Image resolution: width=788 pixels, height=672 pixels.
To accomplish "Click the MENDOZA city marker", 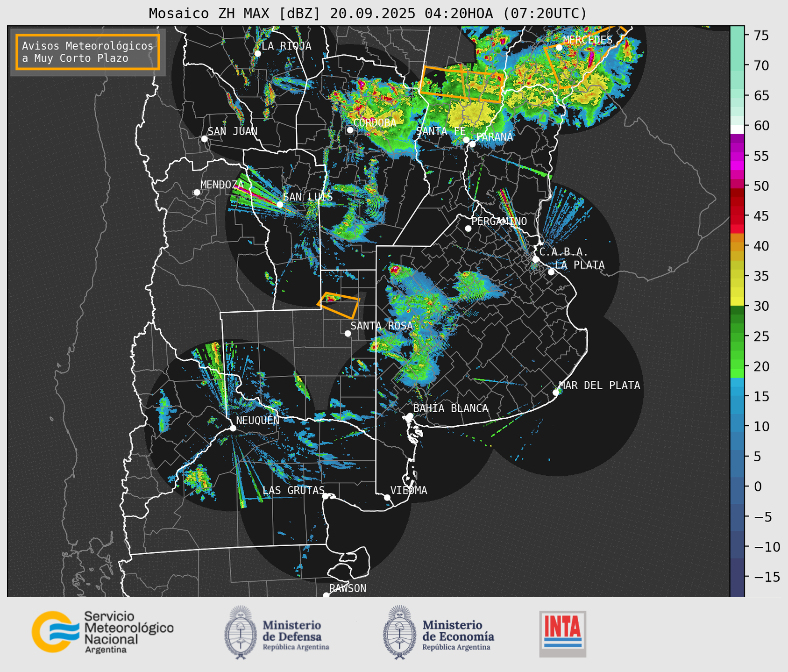I will click(197, 193).
